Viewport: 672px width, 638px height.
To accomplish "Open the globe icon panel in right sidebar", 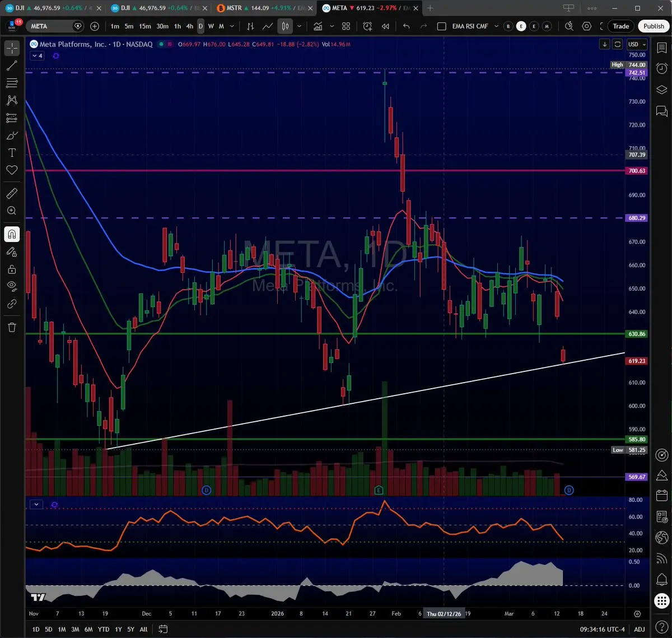I will [662, 537].
